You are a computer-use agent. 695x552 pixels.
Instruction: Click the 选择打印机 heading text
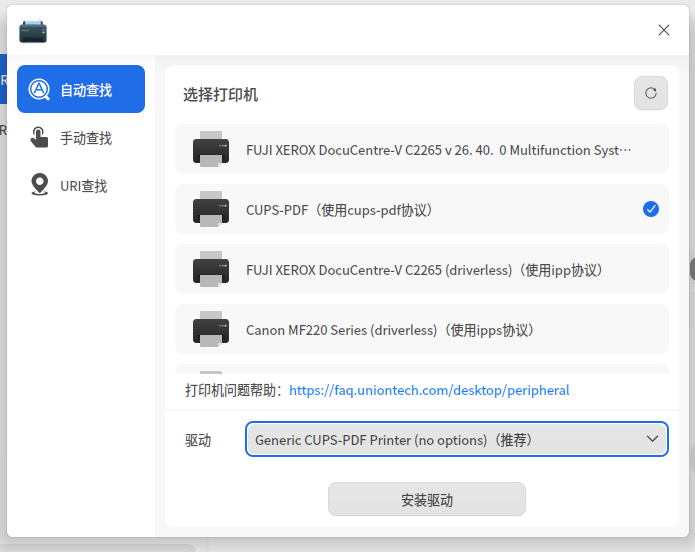click(220, 94)
